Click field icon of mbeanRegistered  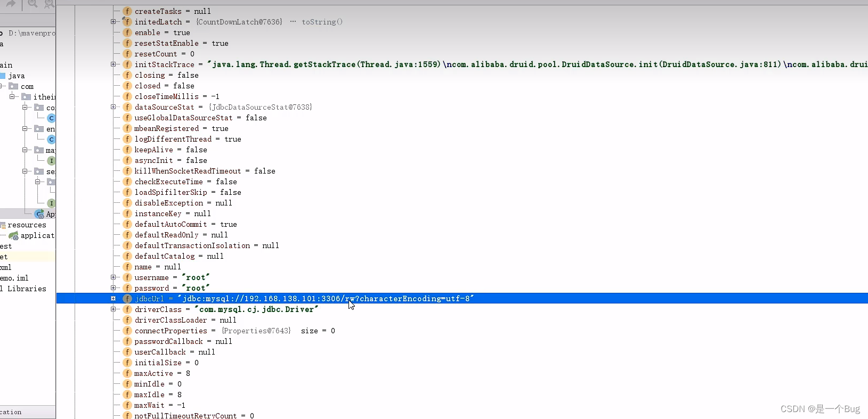click(127, 128)
